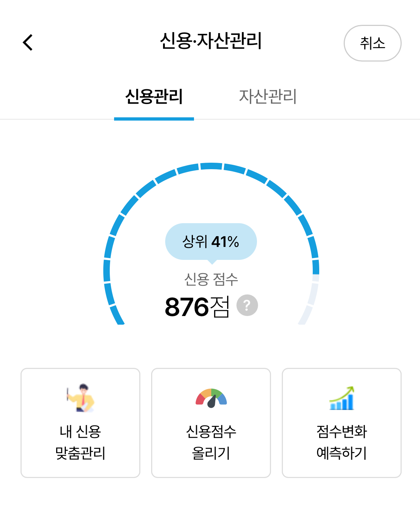The width and height of the screenshot is (420, 514).
Task: Tap the blue underline indicator under 신용관리
Action: tap(154, 119)
